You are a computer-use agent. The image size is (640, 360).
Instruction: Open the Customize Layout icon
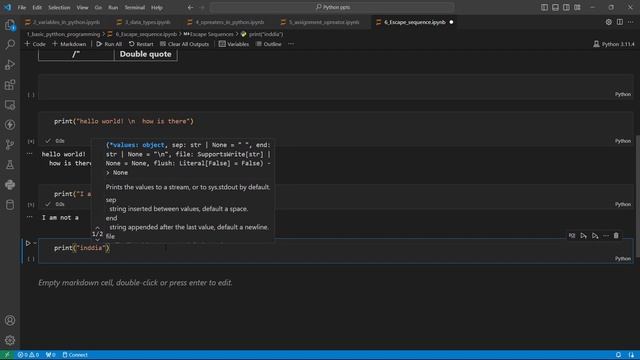[577, 7]
